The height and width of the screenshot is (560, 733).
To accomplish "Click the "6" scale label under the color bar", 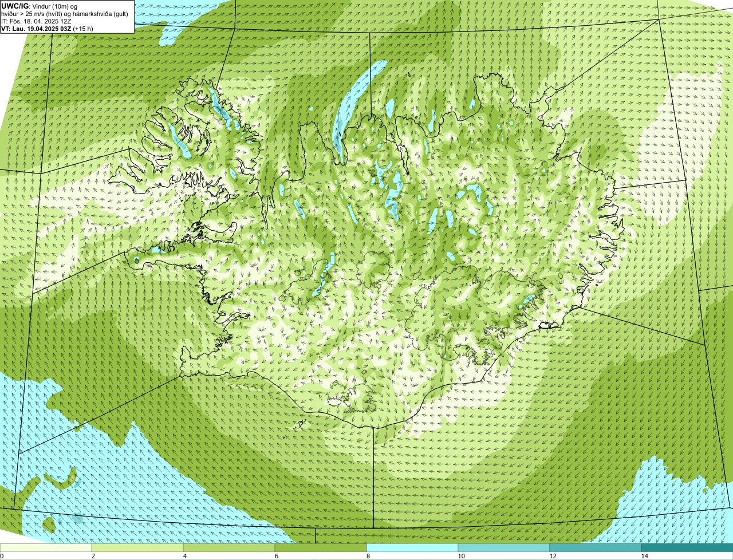I will tap(275, 556).
